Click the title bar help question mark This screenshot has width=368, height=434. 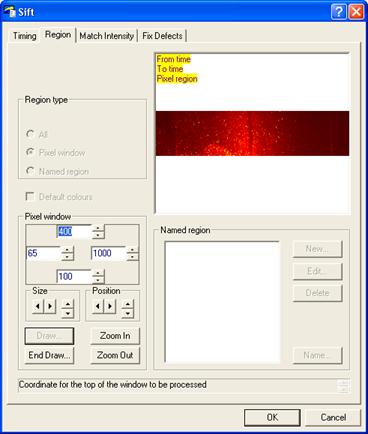(339, 12)
